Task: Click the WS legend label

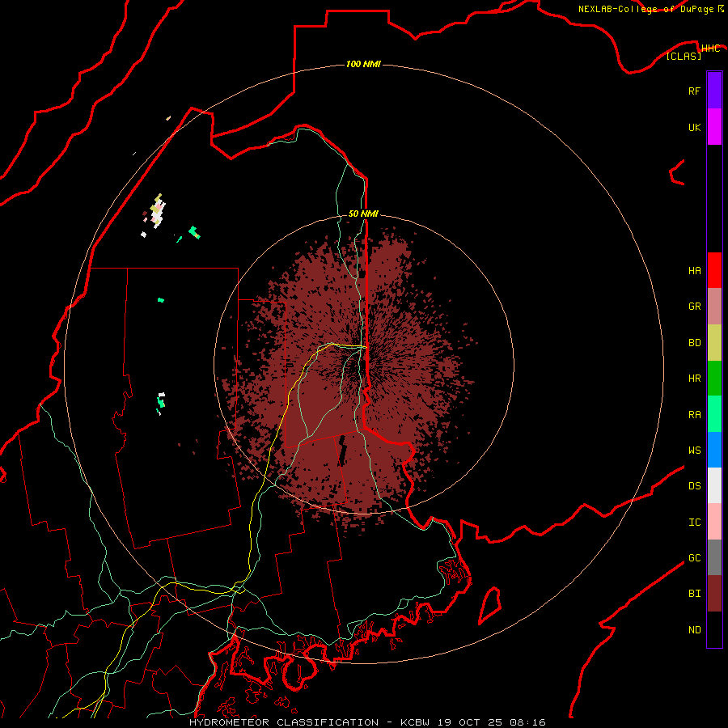Action: pyautogui.click(x=694, y=451)
